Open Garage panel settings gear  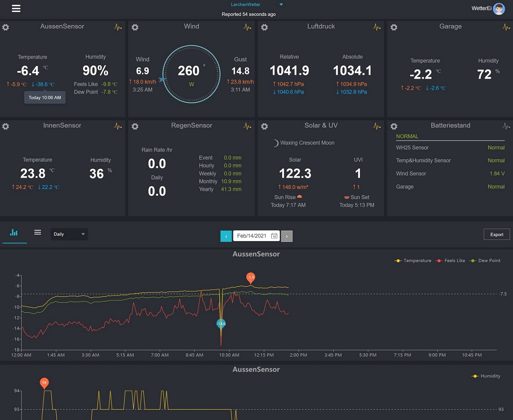(394, 27)
